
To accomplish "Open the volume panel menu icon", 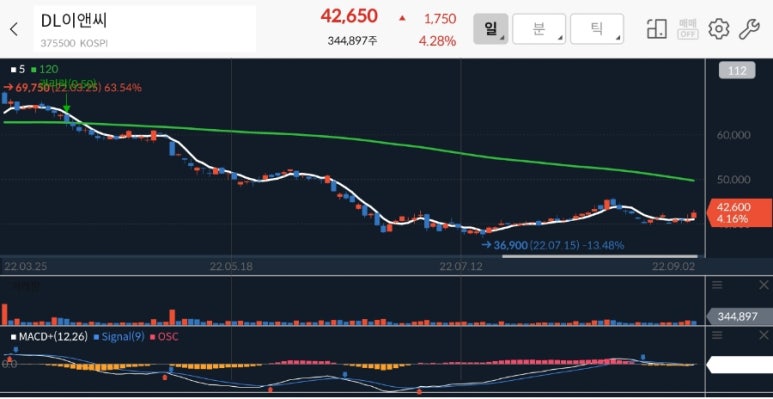I will pyautogui.click(x=717, y=285).
